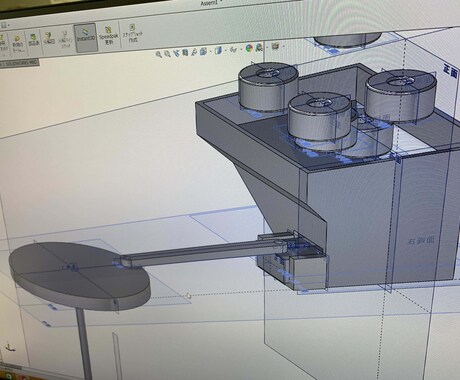Open the bill of materials tool
This screenshot has width=460, height=380.
(33, 41)
